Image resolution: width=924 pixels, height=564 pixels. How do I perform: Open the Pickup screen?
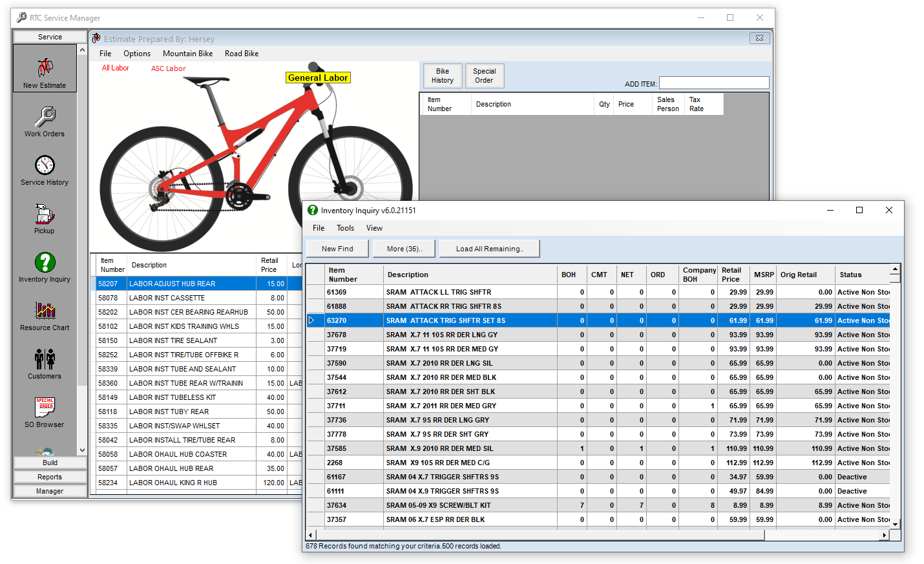[x=45, y=218]
